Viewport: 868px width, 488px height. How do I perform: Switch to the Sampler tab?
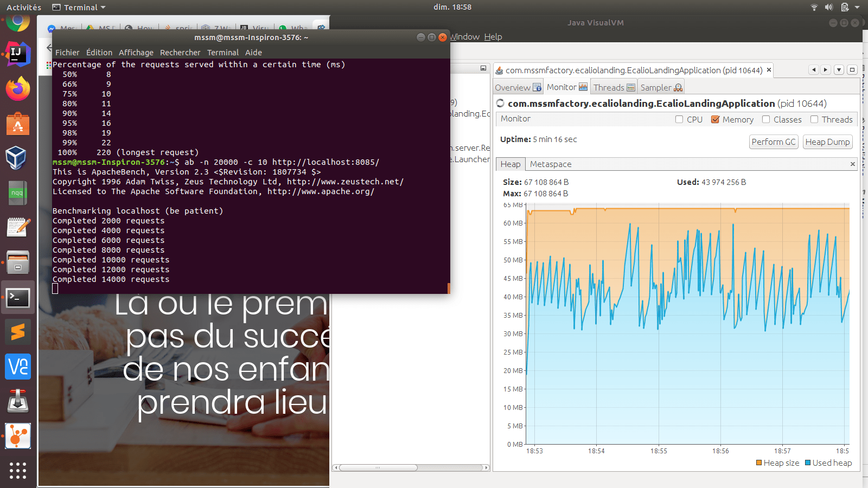pos(661,87)
